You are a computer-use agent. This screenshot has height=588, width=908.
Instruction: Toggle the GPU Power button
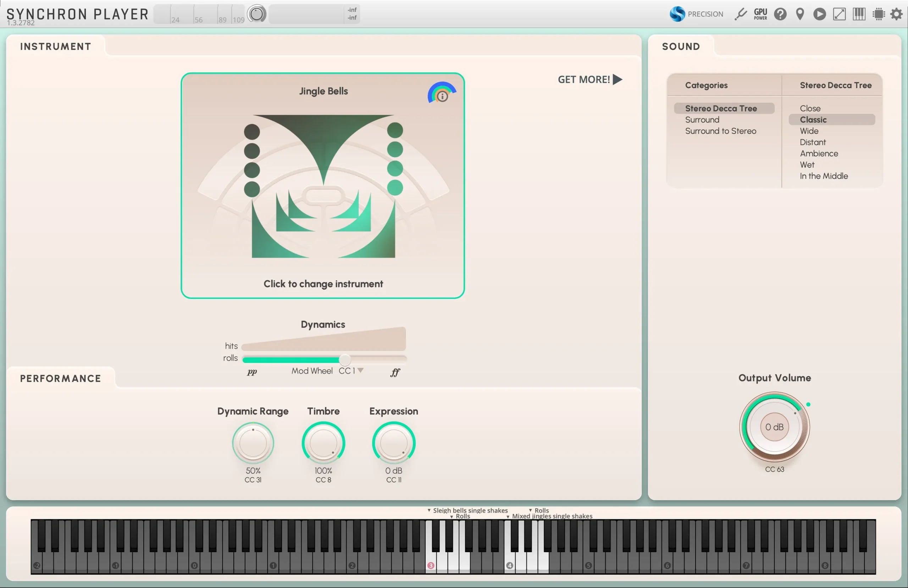pyautogui.click(x=760, y=14)
